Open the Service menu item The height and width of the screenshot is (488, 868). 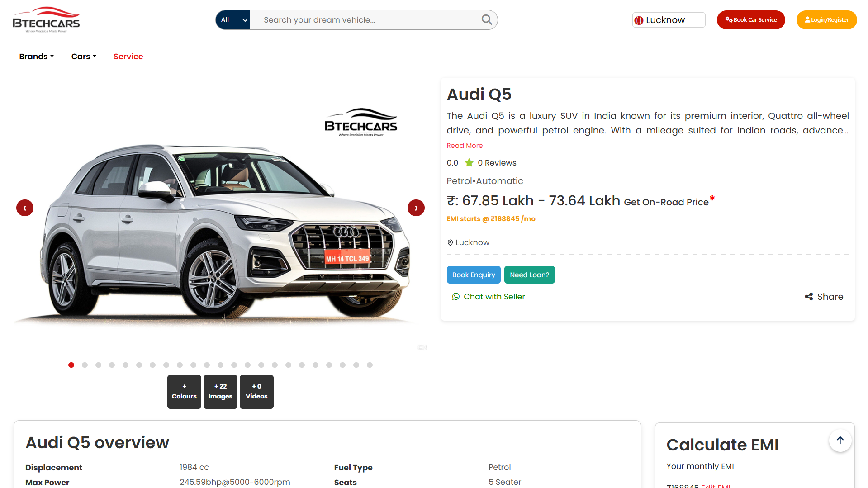(128, 57)
